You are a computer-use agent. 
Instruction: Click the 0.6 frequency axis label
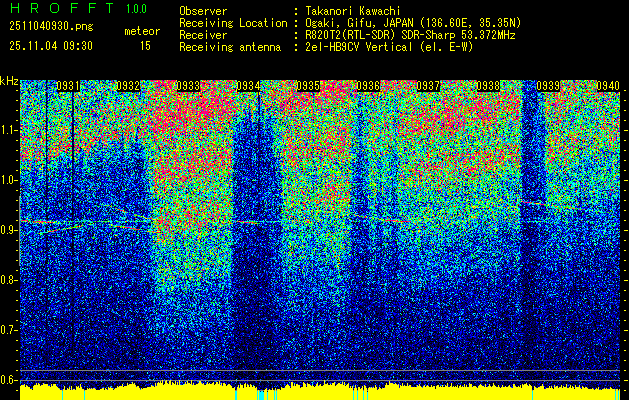(9, 379)
